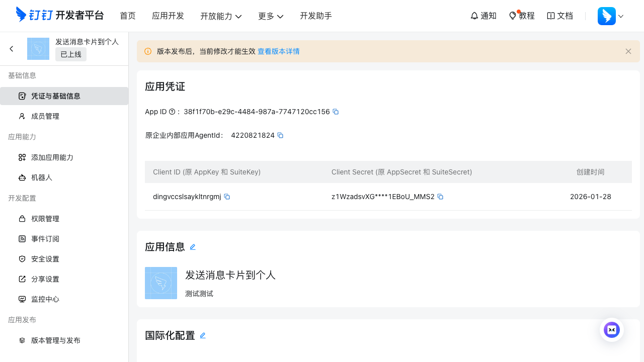Switch to 首页 in the top navigation

(127, 16)
